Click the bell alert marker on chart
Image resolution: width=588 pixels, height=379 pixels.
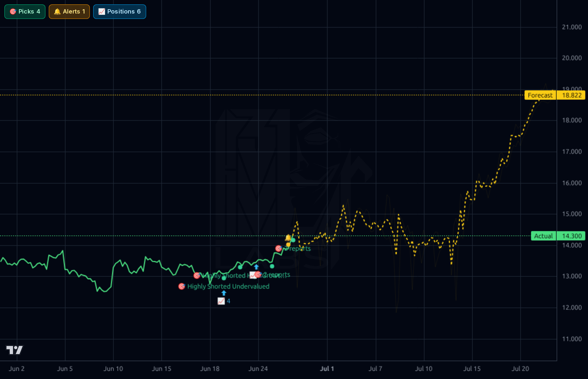pos(288,238)
